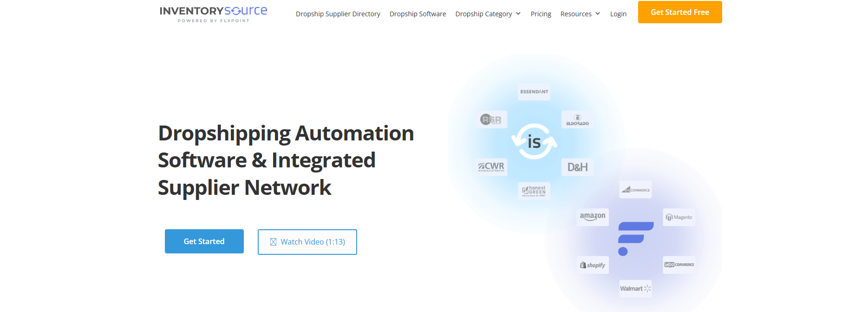Image resolution: width=868 pixels, height=312 pixels.
Task: Click the Essendant supplier logo
Action: pyautogui.click(x=534, y=92)
